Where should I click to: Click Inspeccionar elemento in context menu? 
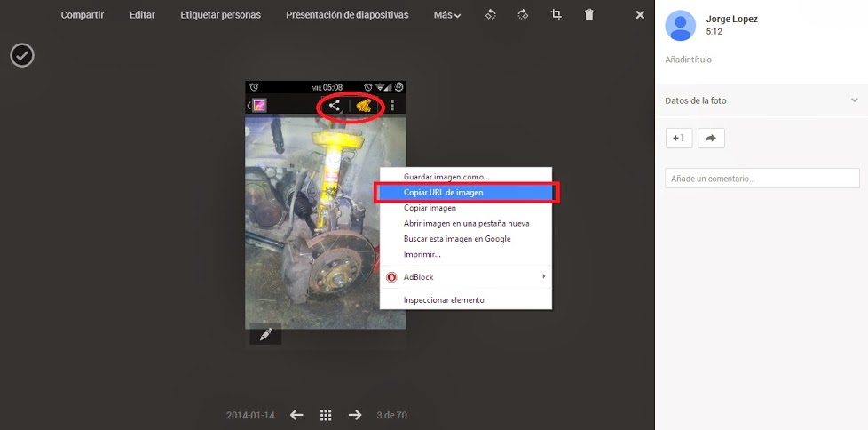444,300
